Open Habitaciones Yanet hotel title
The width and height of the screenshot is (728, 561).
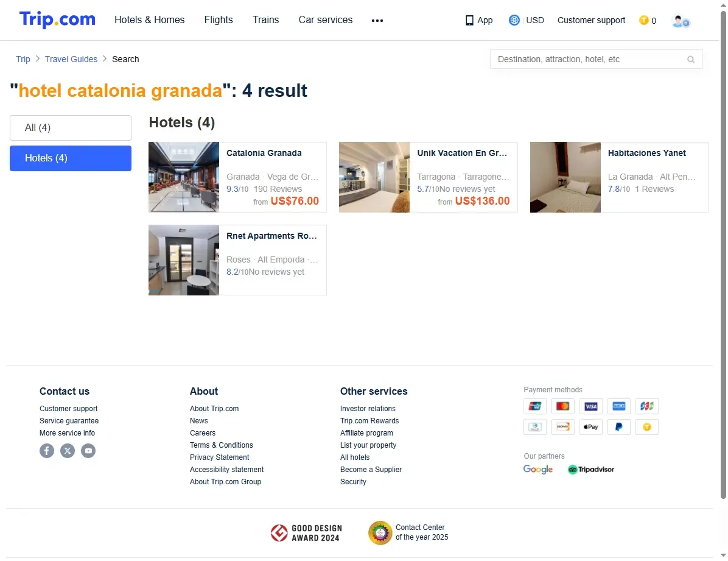[x=647, y=153]
